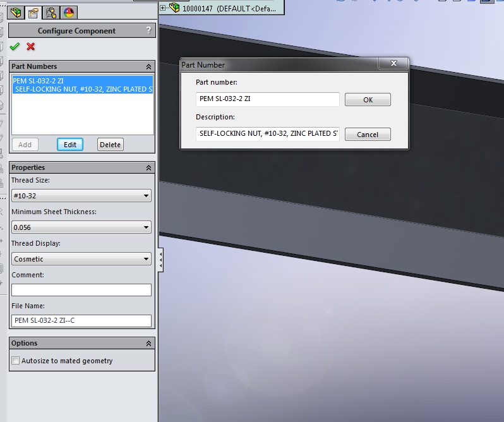
Task: Open the ConfigurationManager tab
Action: tap(51, 13)
